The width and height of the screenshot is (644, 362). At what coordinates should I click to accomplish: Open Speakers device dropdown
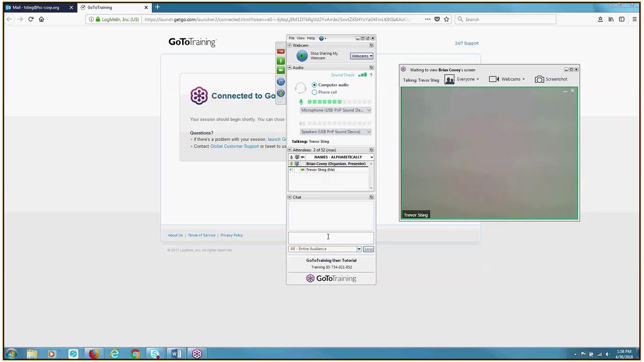pyautogui.click(x=336, y=132)
